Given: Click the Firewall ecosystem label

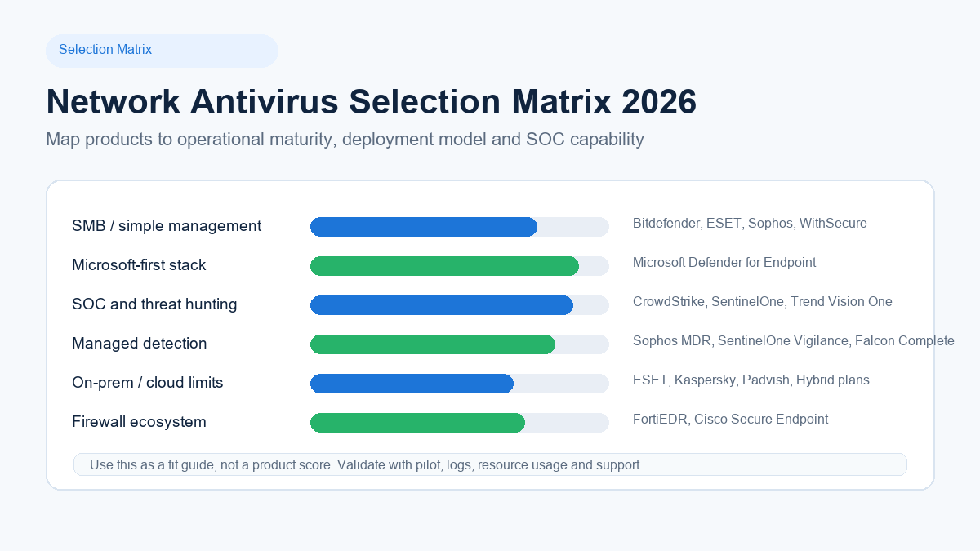Looking at the screenshot, I should point(139,422).
